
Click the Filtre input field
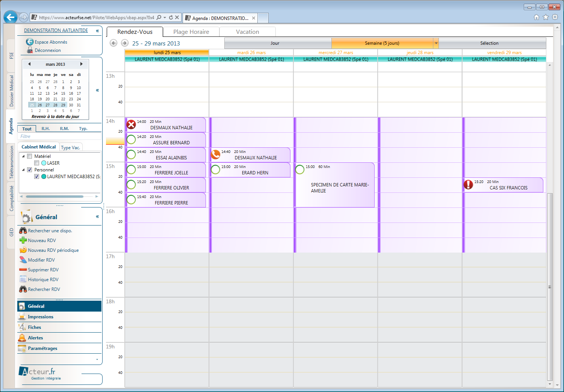click(x=60, y=136)
